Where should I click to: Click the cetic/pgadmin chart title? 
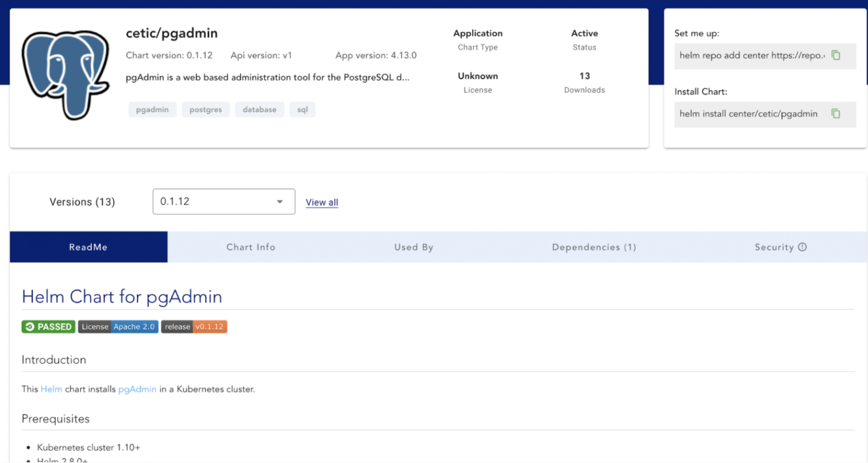point(172,33)
